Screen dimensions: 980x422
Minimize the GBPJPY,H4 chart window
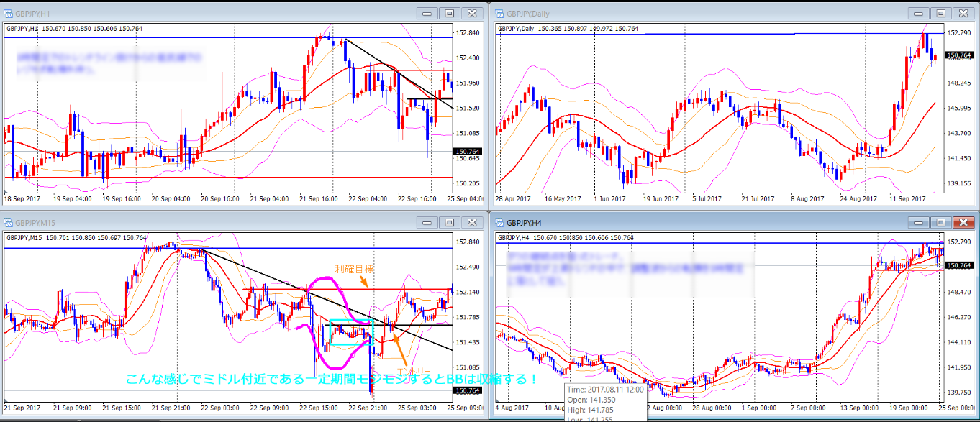click(918, 222)
